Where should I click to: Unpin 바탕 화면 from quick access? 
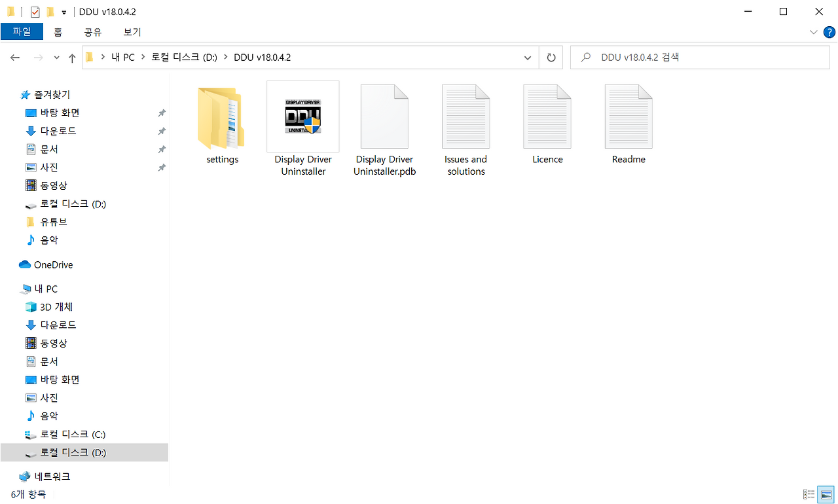coord(161,112)
